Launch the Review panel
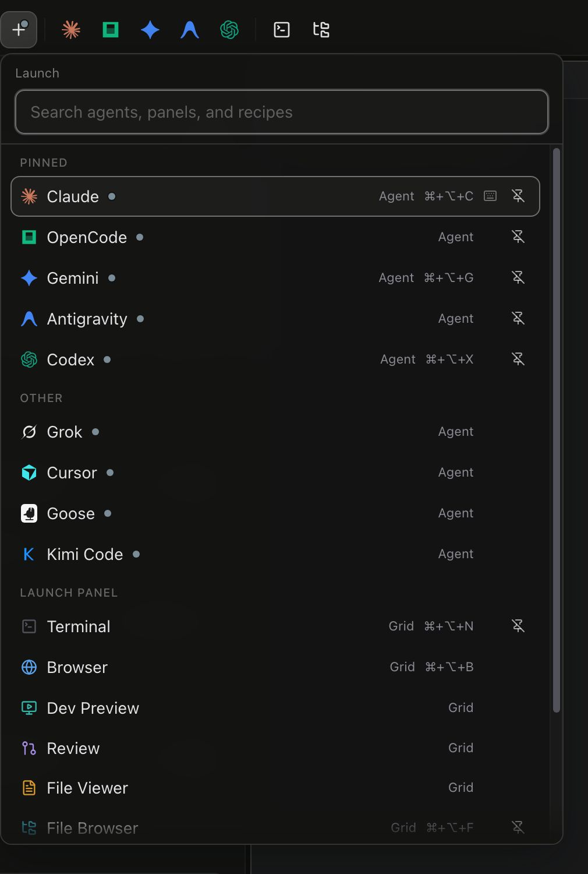This screenshot has height=874, width=588. click(275, 748)
